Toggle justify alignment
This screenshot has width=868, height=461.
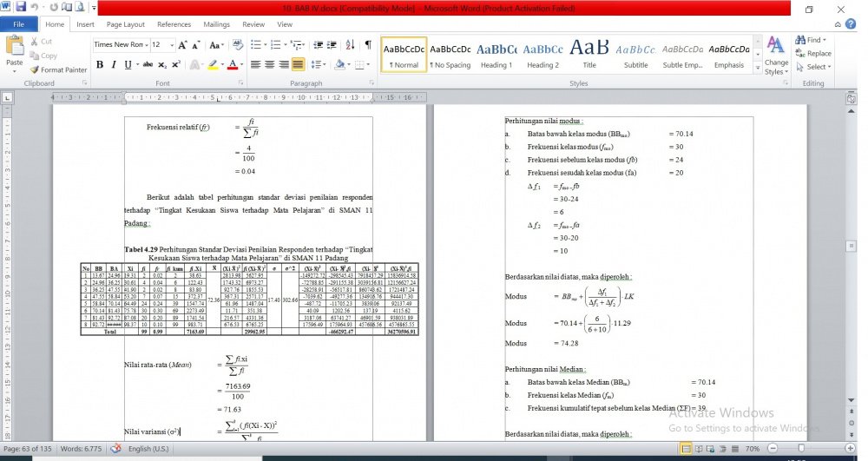[x=298, y=65]
